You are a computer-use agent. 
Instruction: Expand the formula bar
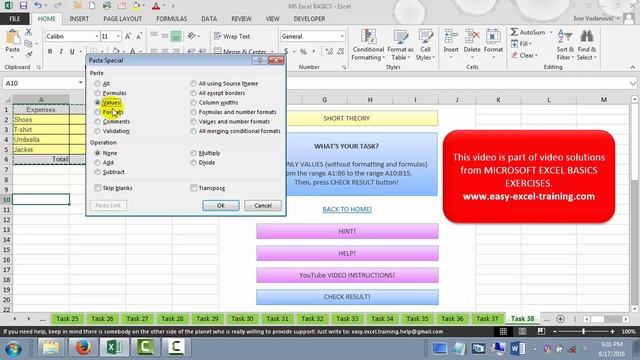[x=633, y=83]
